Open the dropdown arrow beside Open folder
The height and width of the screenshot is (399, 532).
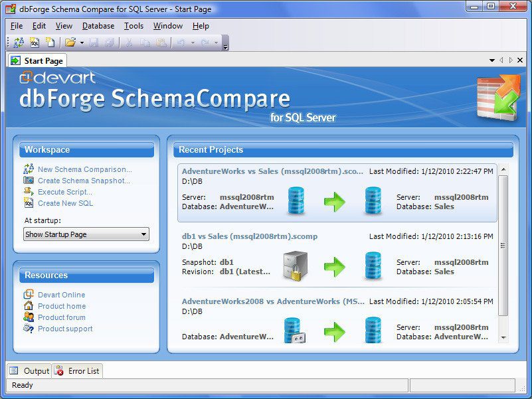pyautogui.click(x=82, y=42)
